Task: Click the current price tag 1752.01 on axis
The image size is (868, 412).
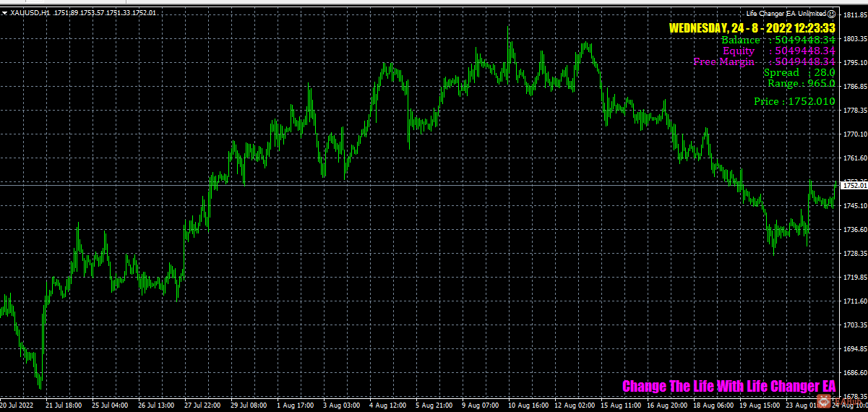Action: click(854, 186)
